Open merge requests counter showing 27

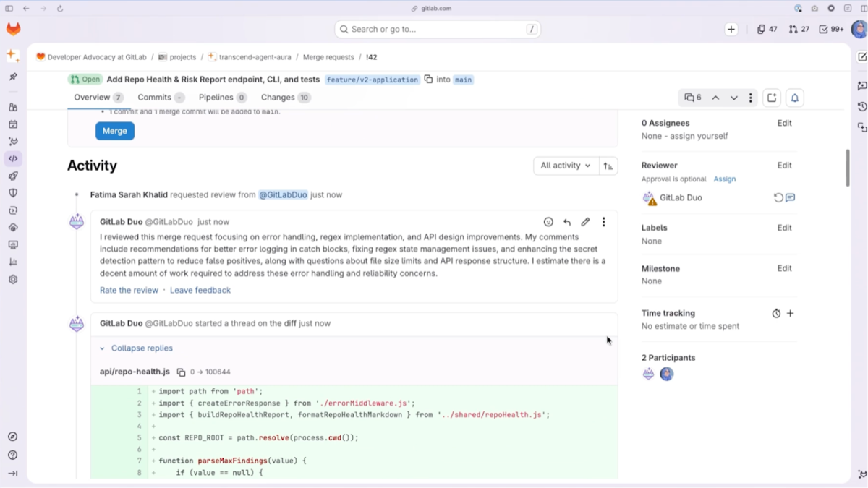click(x=799, y=29)
